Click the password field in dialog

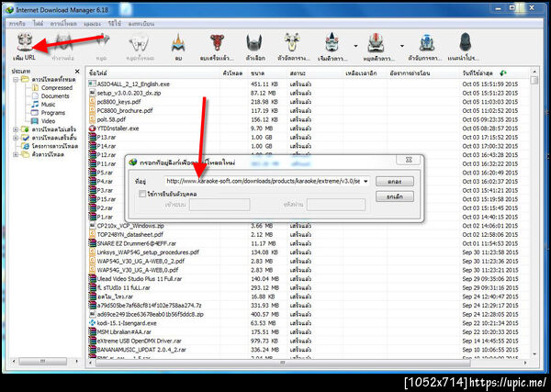336,205
